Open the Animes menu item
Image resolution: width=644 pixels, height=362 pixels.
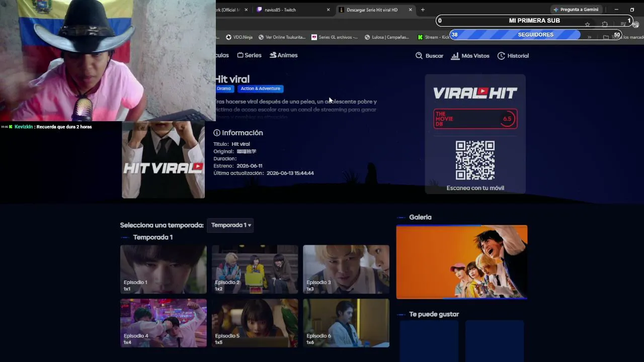(x=284, y=55)
